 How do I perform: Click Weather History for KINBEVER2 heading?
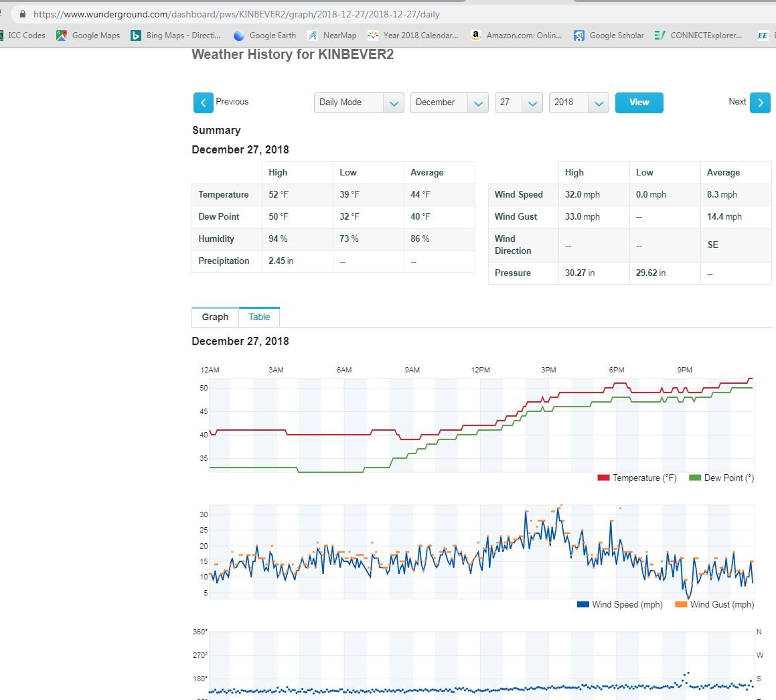[x=293, y=54]
